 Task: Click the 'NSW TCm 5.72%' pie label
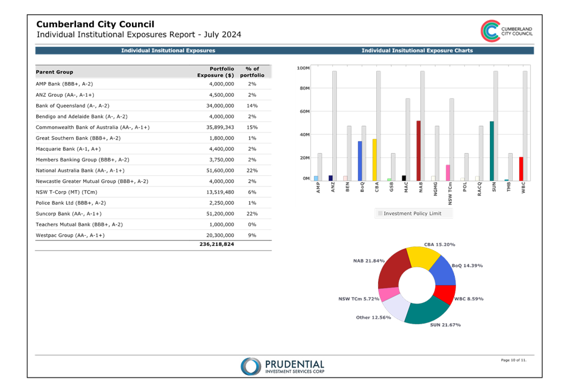359,299
